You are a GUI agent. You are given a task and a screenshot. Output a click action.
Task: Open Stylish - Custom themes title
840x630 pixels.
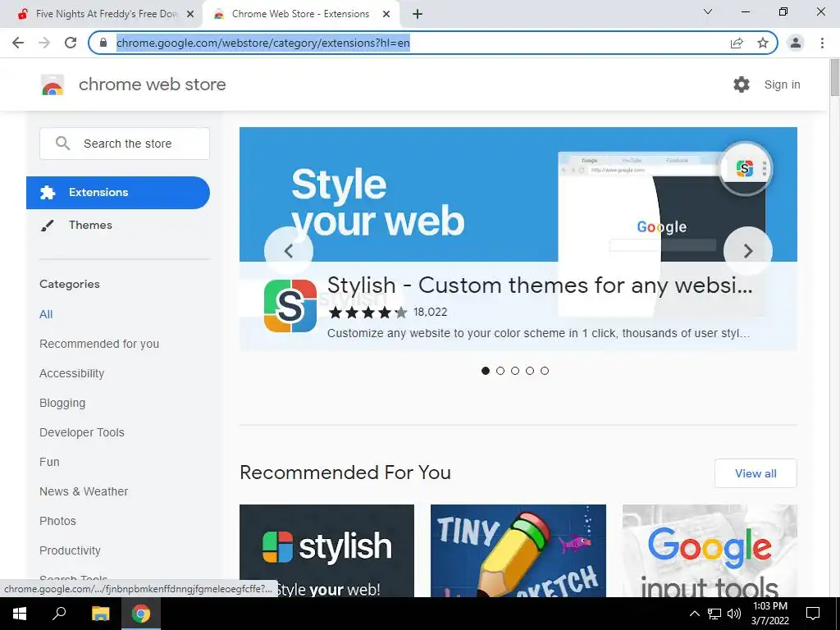[x=540, y=285]
